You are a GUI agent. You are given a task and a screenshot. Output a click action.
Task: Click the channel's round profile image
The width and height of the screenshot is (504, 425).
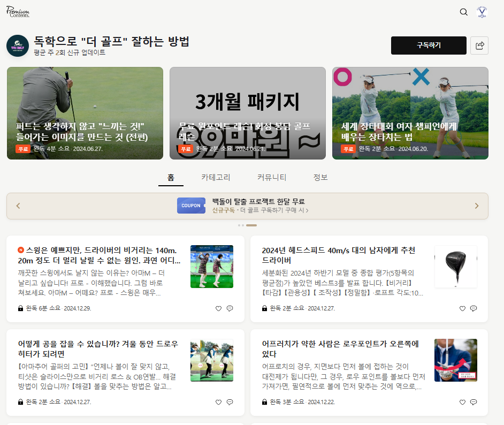coord(18,46)
